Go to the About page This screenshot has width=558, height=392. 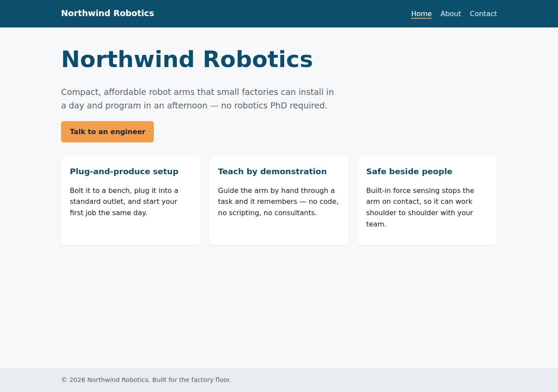click(x=450, y=14)
